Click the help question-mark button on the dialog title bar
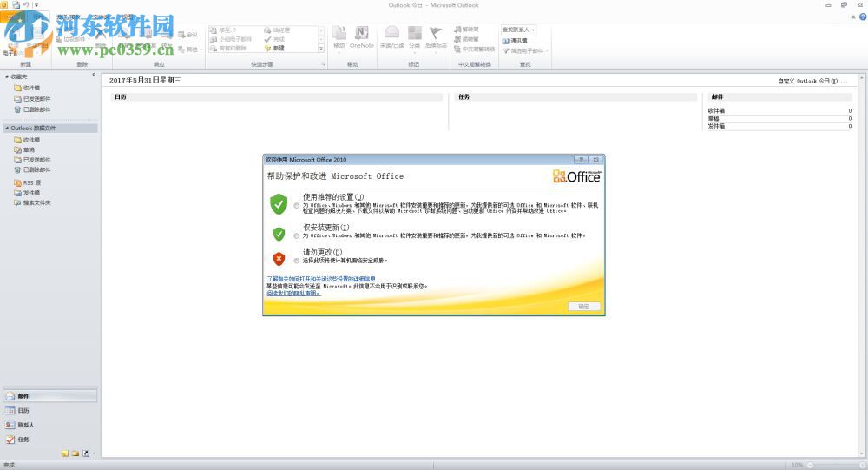This screenshot has height=470, width=868. click(581, 160)
